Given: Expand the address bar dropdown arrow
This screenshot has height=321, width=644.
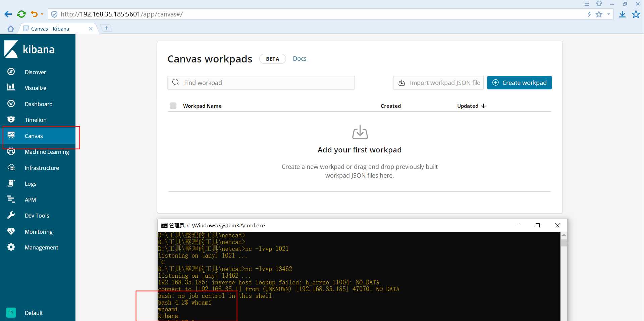Looking at the screenshot, I should (x=608, y=14).
